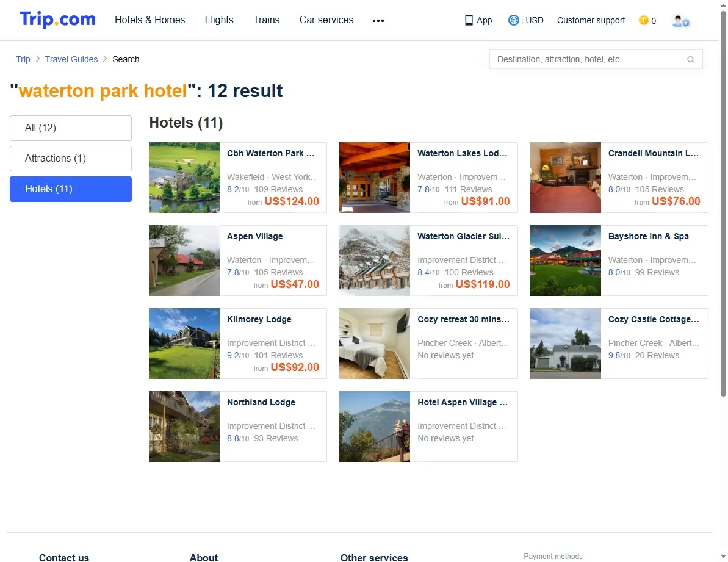This screenshot has width=728, height=562.
Task: Click the Hotels (11) heading
Action: pos(186,123)
